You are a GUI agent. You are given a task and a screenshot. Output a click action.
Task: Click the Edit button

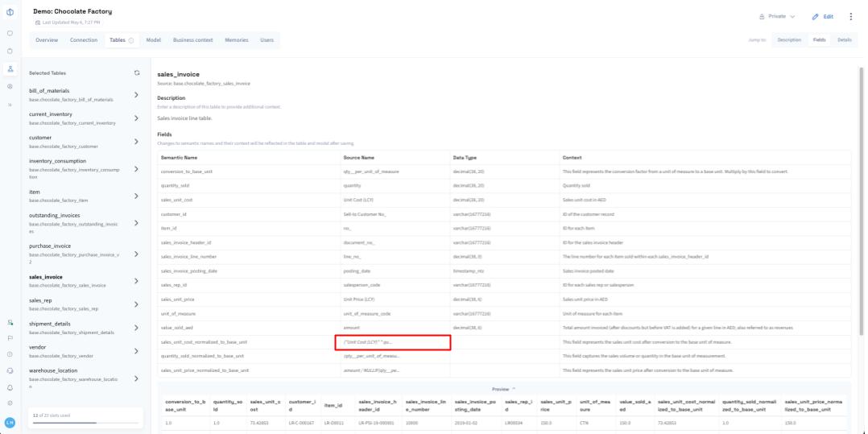click(x=823, y=16)
